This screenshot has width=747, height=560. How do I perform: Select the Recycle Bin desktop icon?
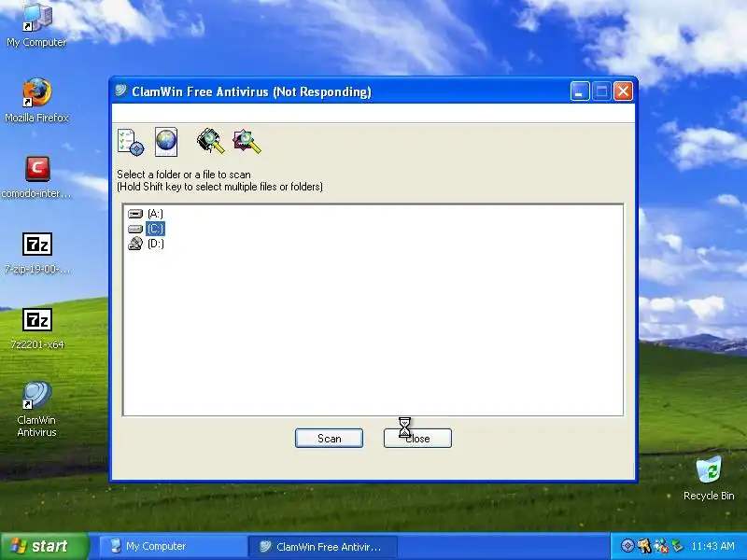(709, 478)
